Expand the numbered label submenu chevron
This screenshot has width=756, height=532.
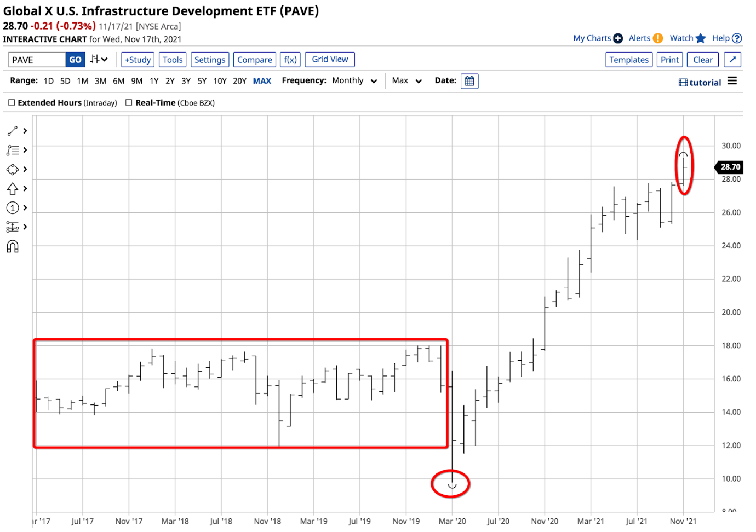pos(25,207)
